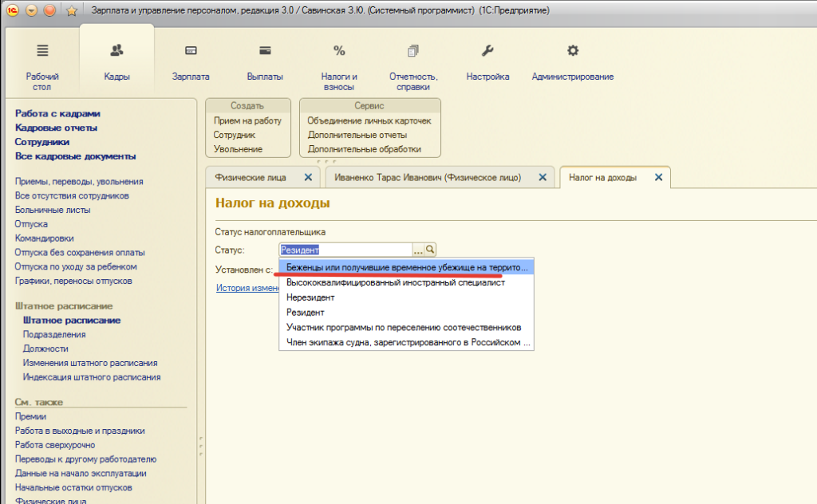
Task: Open Начальные остатки отпусков
Action: pos(73,488)
